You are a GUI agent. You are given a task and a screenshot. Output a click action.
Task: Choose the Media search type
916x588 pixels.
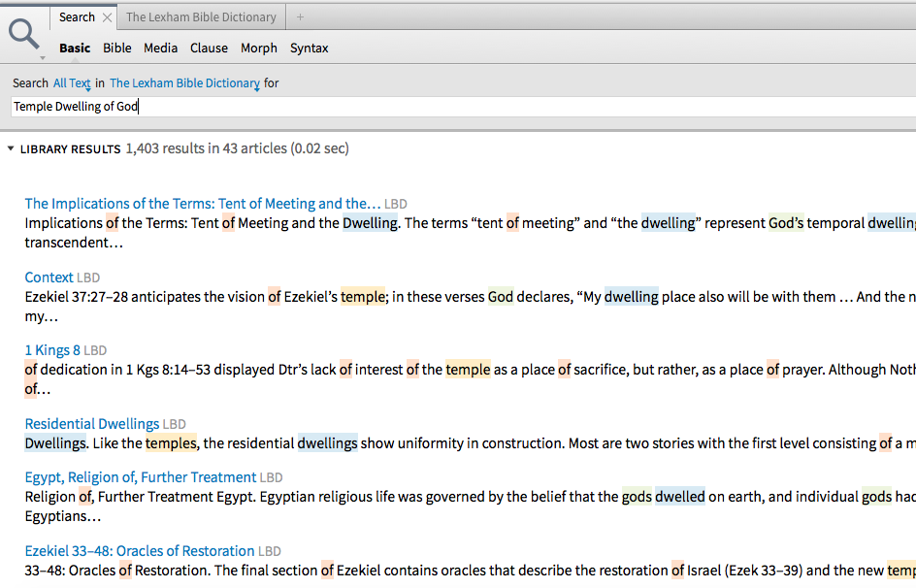click(161, 48)
